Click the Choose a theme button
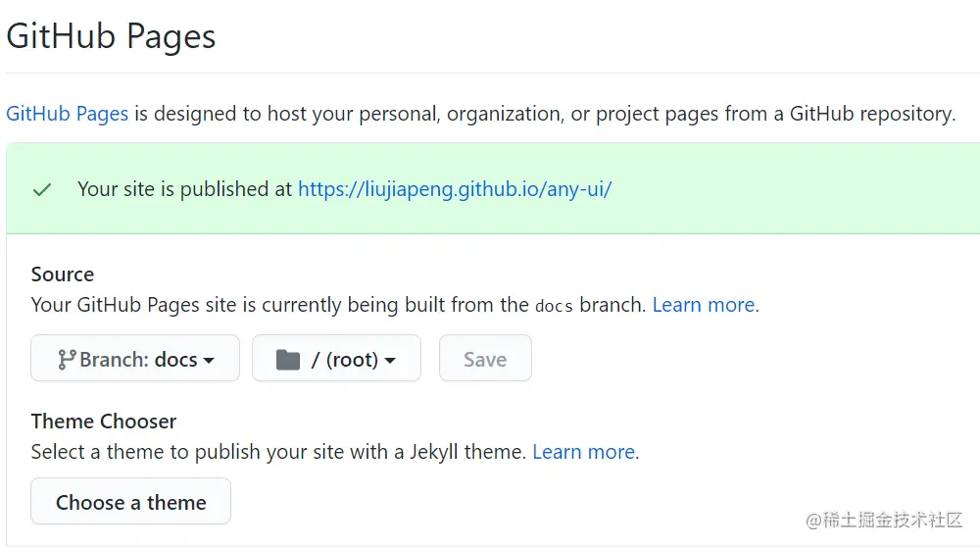Viewport: 980px width, 547px height. coord(131,502)
